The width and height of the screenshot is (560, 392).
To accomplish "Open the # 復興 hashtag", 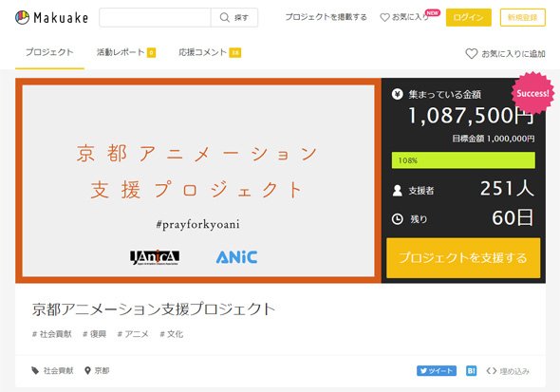I will coord(94,334).
